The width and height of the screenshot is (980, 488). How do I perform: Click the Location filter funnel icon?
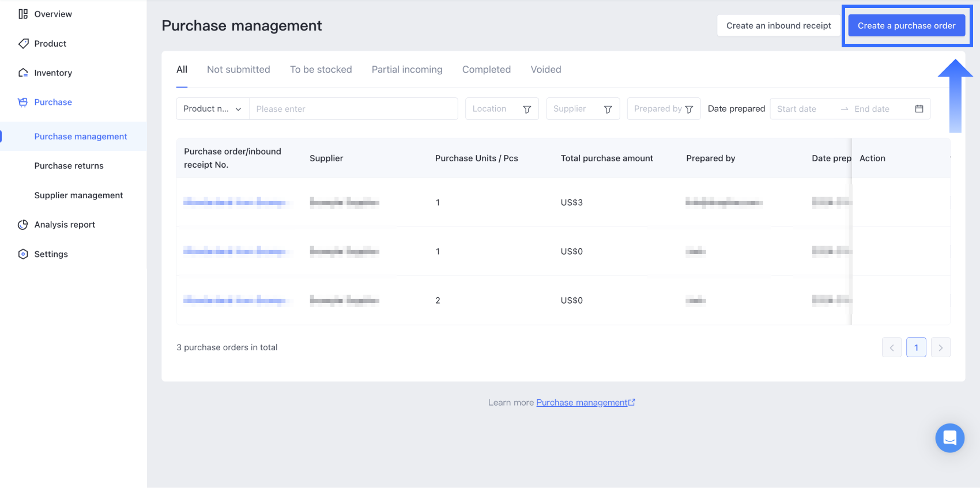click(x=527, y=109)
